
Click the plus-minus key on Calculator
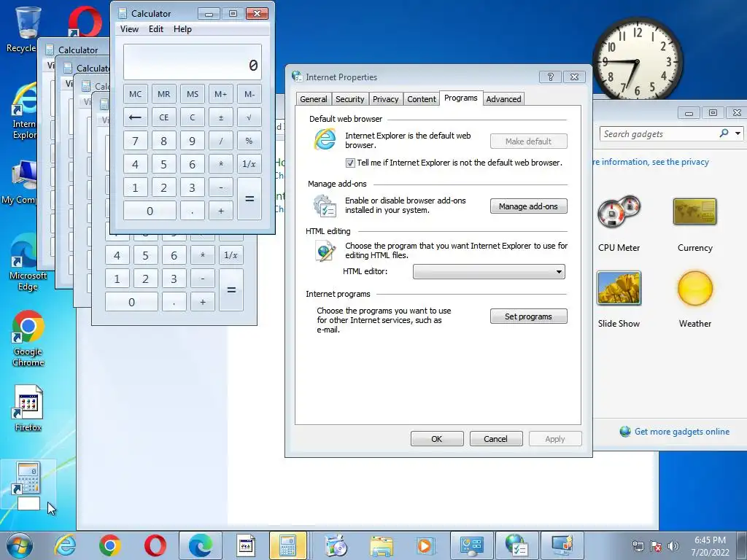(x=220, y=117)
